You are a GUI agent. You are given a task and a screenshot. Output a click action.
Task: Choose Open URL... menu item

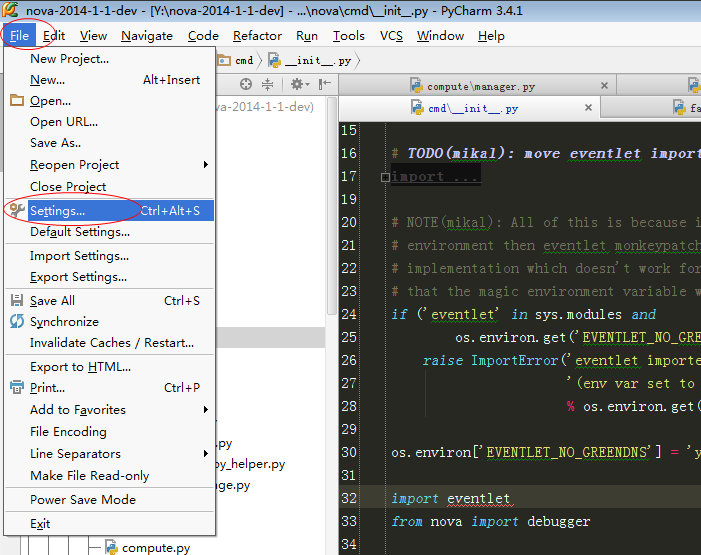click(110, 122)
